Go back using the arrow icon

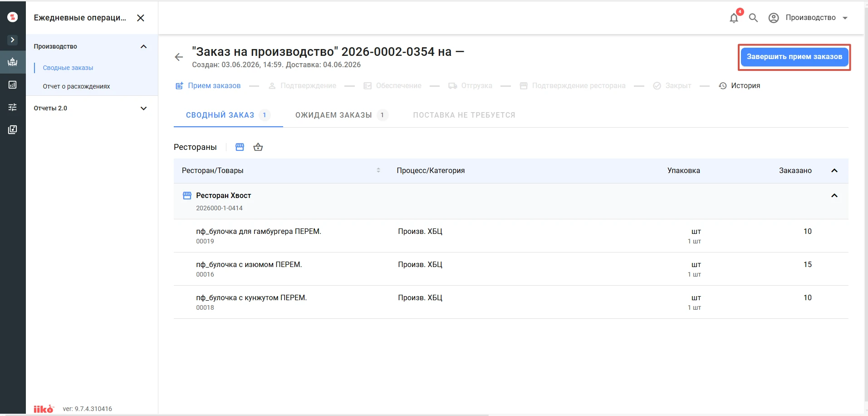click(179, 57)
